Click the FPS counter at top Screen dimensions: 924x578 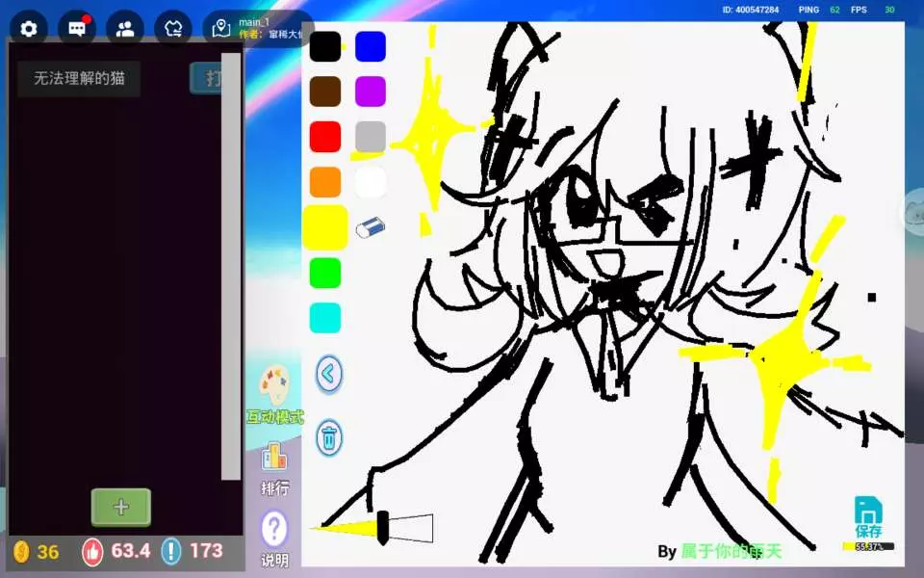pyautogui.click(x=872, y=10)
